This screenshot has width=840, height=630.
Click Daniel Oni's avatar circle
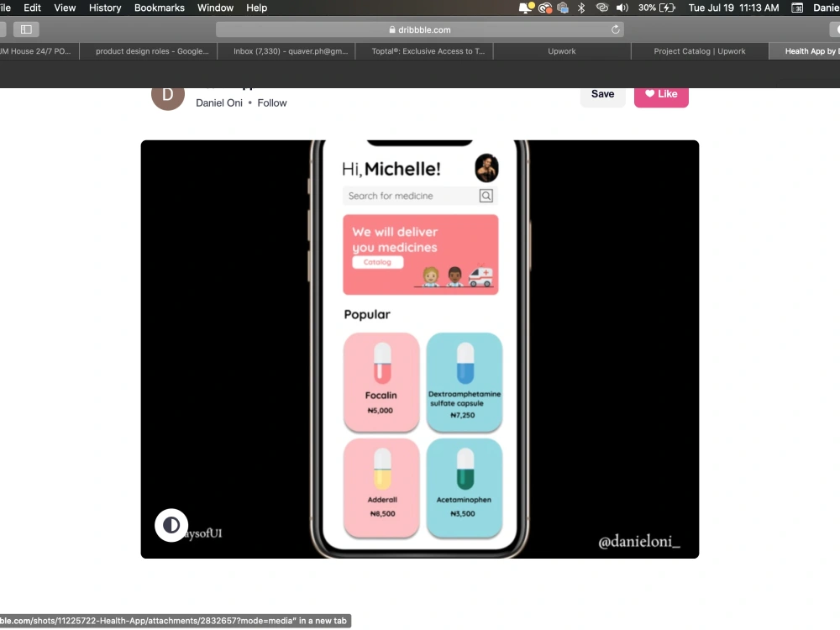coord(168,95)
